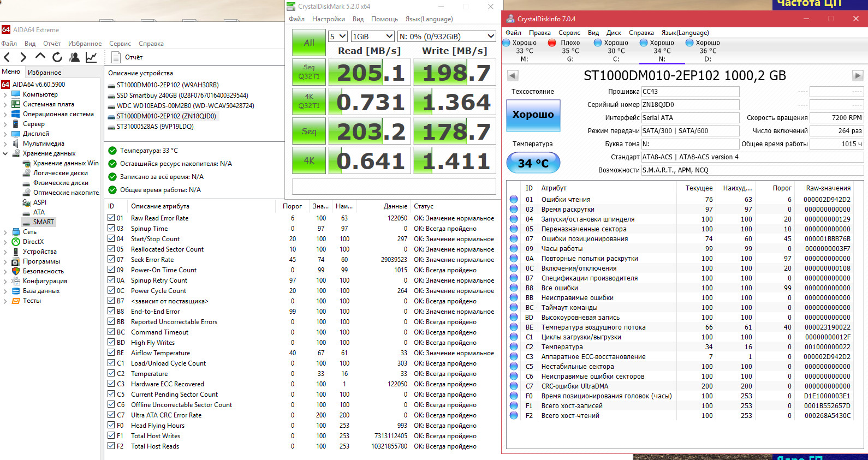868x460 pixels.
Task: Open the AIDA64 Избранное menu
Action: coord(85,44)
